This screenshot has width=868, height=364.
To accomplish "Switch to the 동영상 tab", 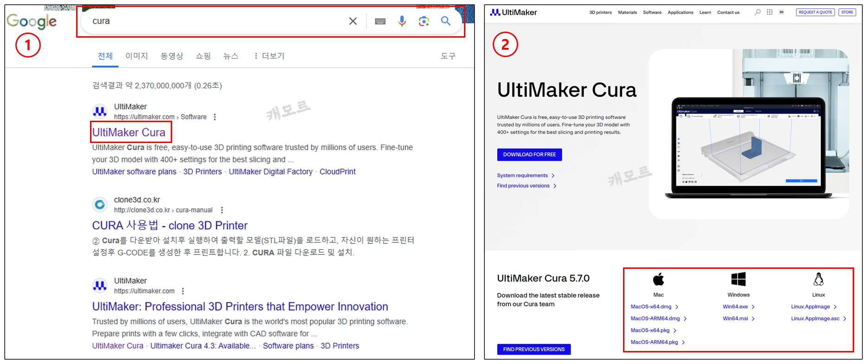I will (172, 56).
